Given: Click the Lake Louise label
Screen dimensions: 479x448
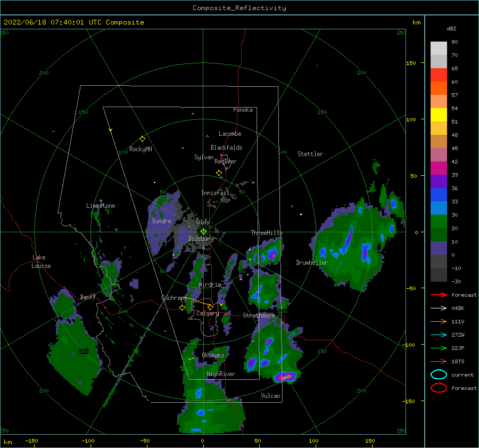Looking at the screenshot, I should tap(41, 262).
